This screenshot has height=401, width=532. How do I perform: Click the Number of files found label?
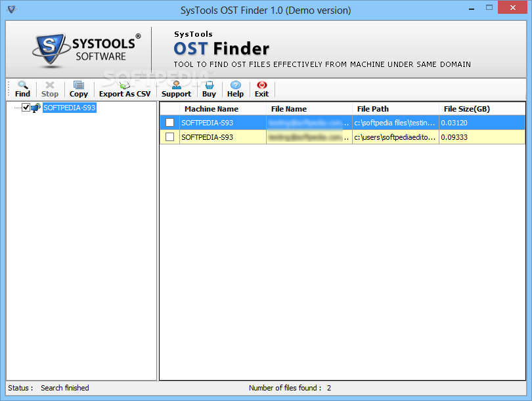[x=285, y=388]
